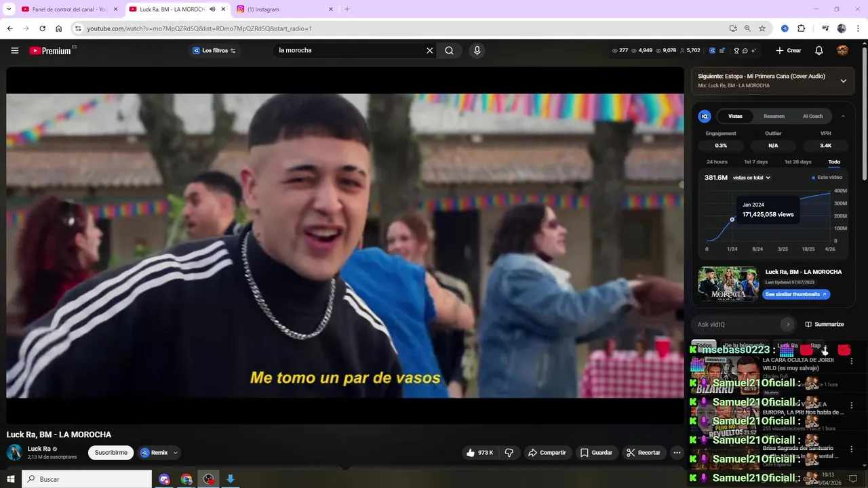Image resolution: width=868 pixels, height=488 pixels.
Task: Open Los filtros vidIQ selector
Action: [214, 50]
